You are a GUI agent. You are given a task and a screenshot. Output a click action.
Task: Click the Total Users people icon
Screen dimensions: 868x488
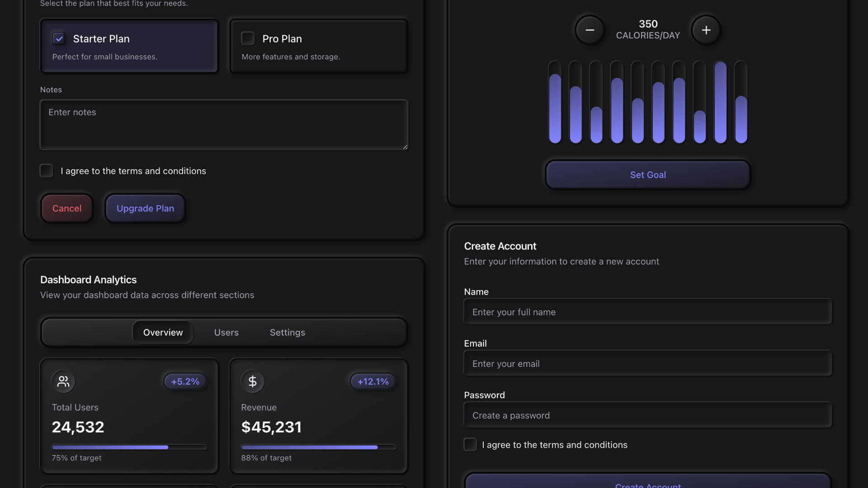[x=63, y=381]
